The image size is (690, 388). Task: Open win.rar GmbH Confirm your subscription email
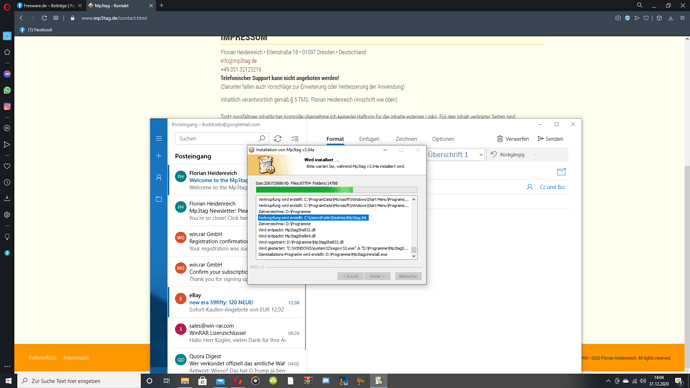[209, 272]
